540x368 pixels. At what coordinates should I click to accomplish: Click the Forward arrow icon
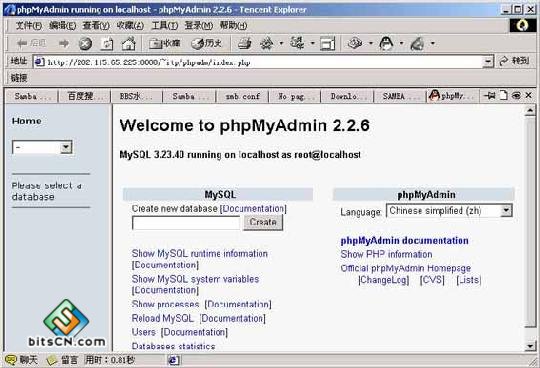64,43
